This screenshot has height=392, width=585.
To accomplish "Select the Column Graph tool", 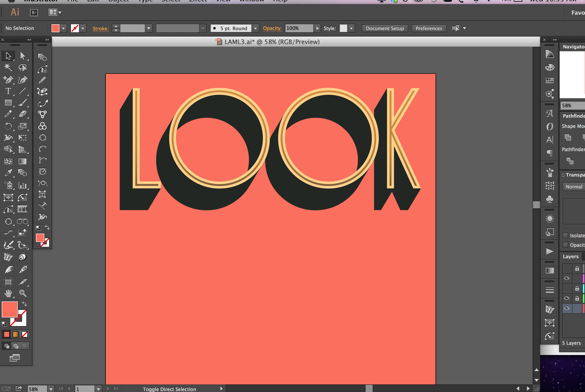I will [x=23, y=185].
